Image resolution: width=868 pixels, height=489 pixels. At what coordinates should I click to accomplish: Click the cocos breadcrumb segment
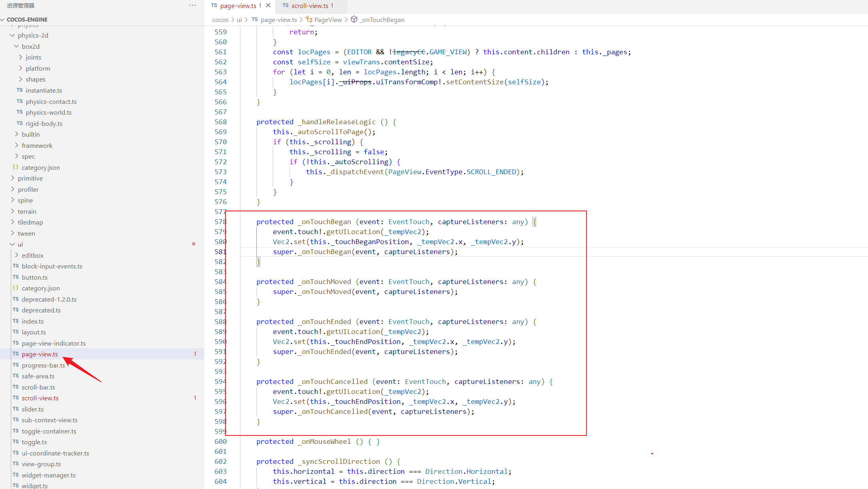tap(220, 20)
